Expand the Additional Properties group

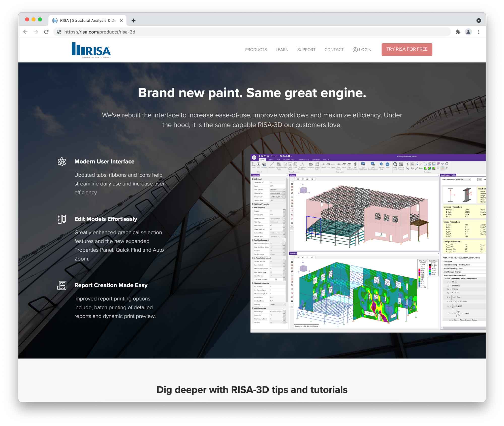(253, 204)
